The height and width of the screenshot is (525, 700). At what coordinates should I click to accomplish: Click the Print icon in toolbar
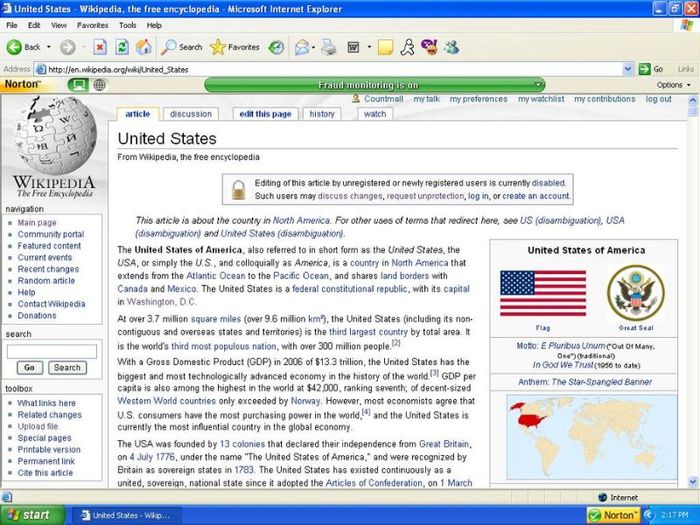pyautogui.click(x=328, y=47)
